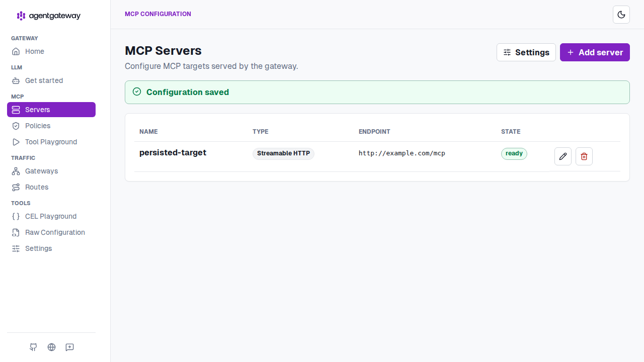The height and width of the screenshot is (362, 644).
Task: Click the robot icon beside Get started
Action: point(16,80)
